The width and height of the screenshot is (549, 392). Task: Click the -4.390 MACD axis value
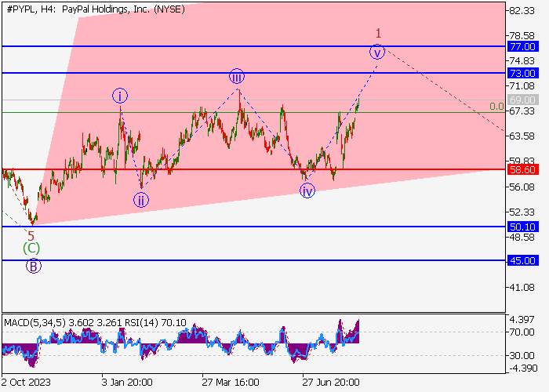pos(522,368)
